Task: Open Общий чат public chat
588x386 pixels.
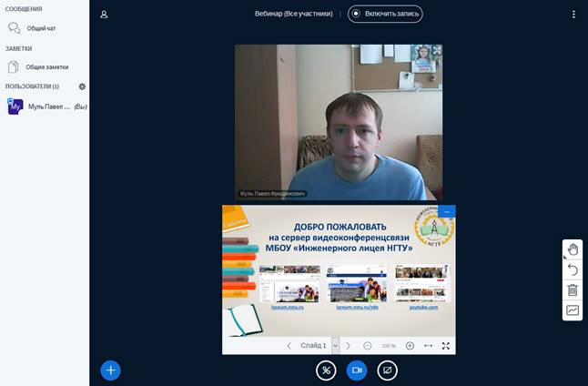Action: coord(40,28)
